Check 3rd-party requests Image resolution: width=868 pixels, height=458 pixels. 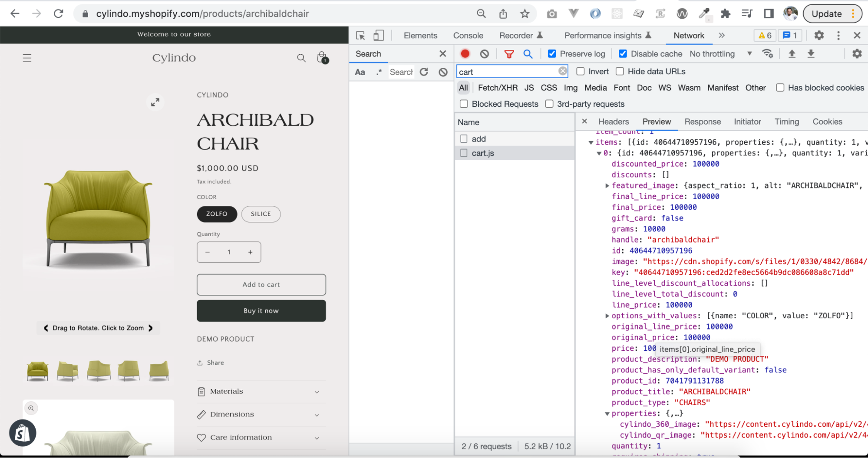(x=549, y=104)
